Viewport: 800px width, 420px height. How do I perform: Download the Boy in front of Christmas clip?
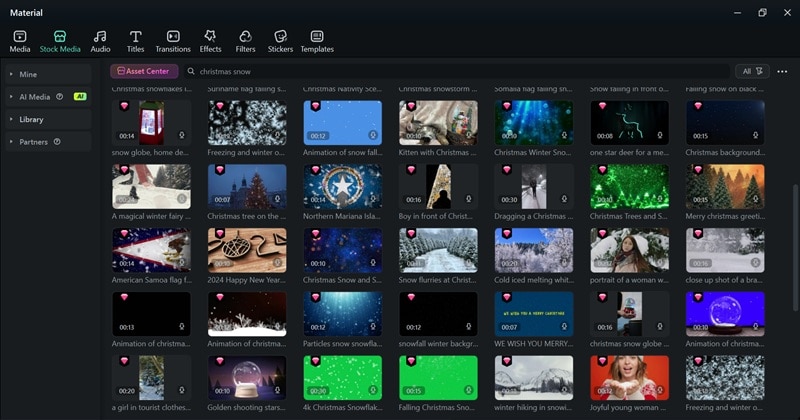pos(468,199)
